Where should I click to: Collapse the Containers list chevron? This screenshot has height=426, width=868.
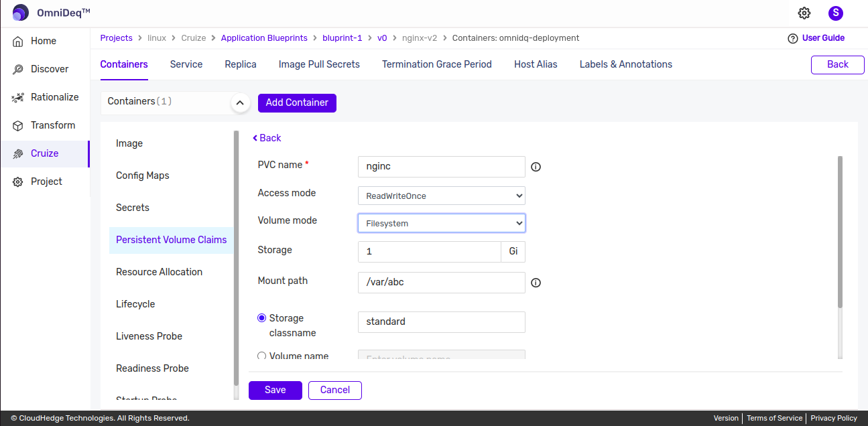coord(240,103)
